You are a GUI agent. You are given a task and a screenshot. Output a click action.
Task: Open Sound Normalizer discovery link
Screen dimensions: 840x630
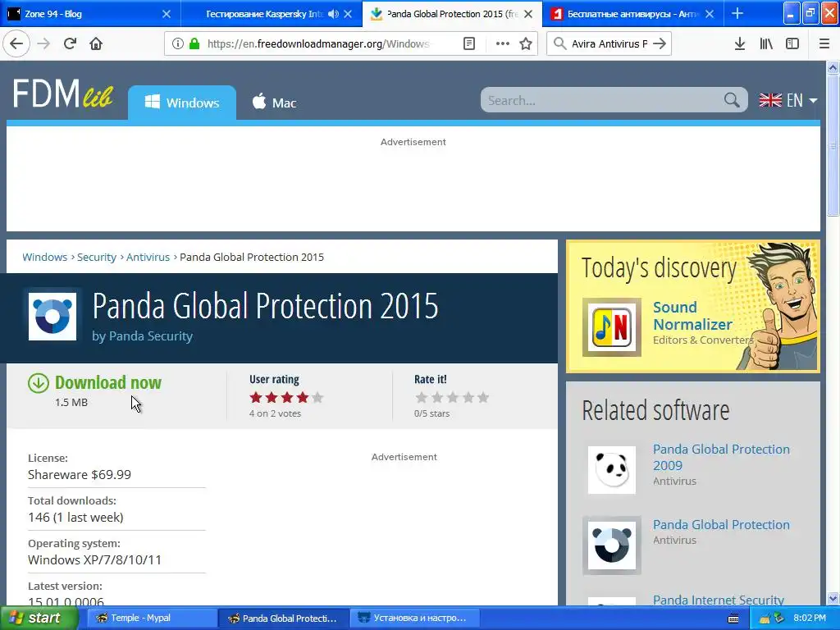[x=692, y=316]
